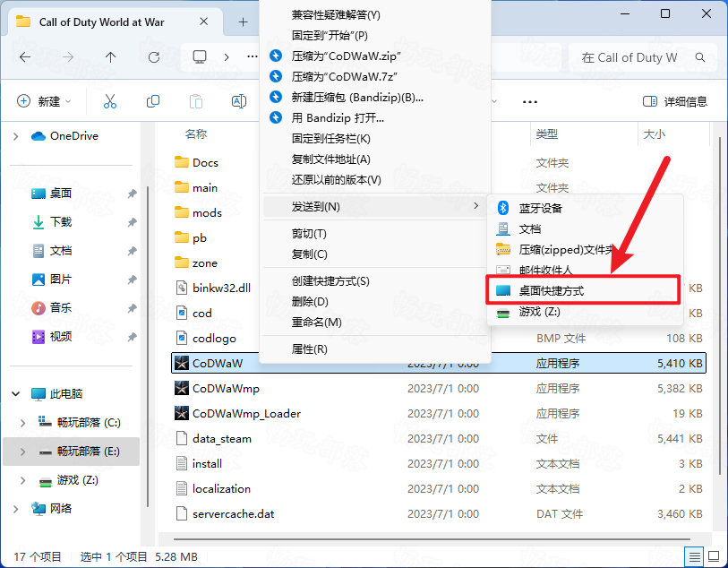The width and height of the screenshot is (728, 568).
Task: Open the zone folder
Action: (197, 262)
